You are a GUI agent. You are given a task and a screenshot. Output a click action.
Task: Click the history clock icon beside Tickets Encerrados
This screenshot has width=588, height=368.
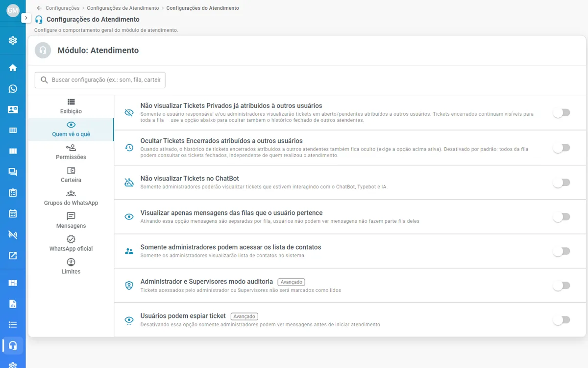129,148
